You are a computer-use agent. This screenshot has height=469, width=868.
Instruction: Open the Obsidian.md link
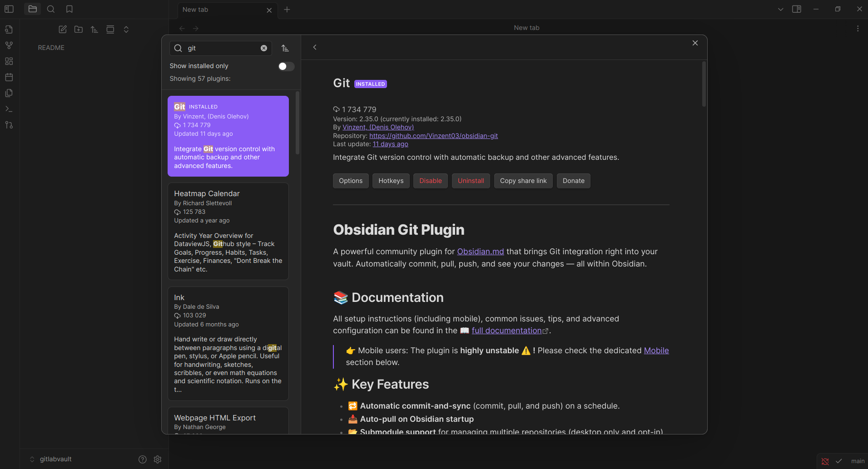(481, 252)
